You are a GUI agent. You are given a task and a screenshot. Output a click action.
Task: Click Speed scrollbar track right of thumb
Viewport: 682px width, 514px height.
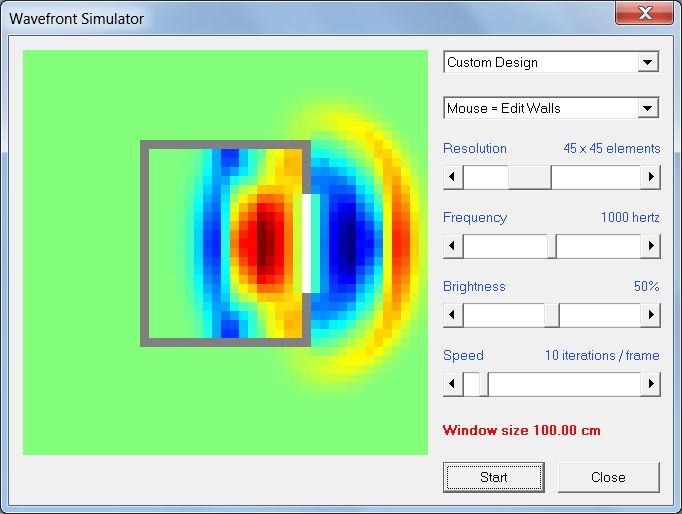coord(565,384)
